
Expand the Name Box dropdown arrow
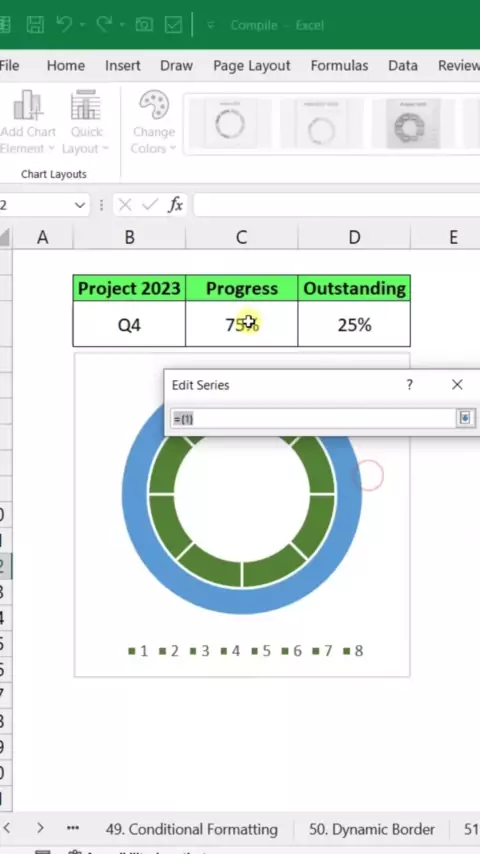80,205
